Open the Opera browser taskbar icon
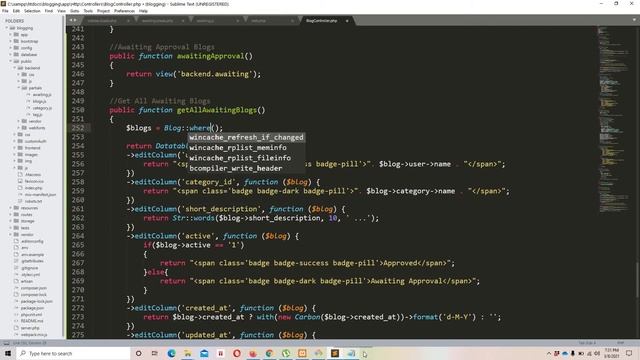 [236, 353]
